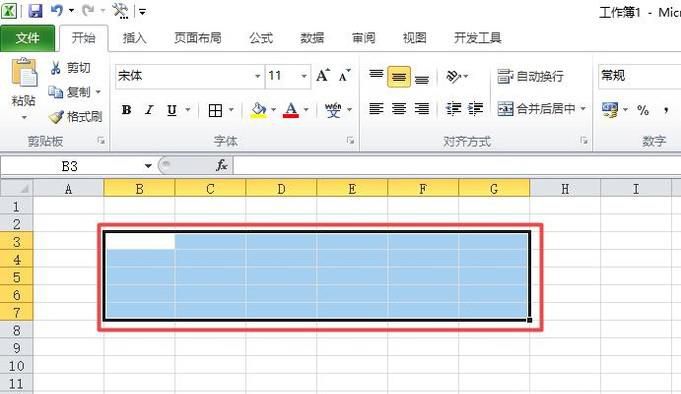Switch to the 数据 (Data) tab
The height and width of the screenshot is (394, 681).
(312, 38)
